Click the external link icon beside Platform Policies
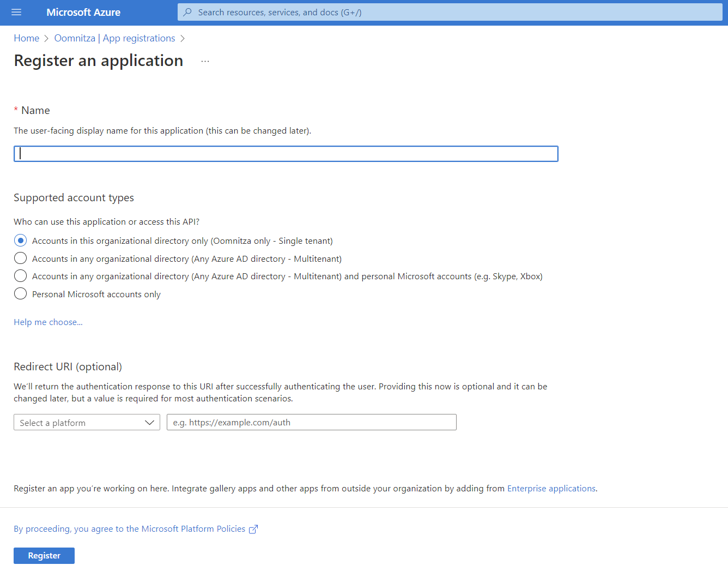Image resolution: width=728 pixels, height=571 pixels. pos(253,528)
